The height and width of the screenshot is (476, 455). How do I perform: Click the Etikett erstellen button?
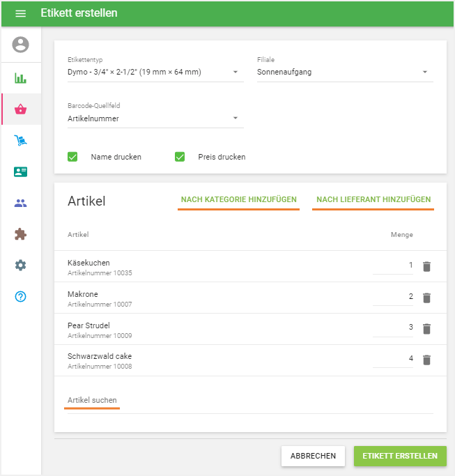tap(400, 456)
